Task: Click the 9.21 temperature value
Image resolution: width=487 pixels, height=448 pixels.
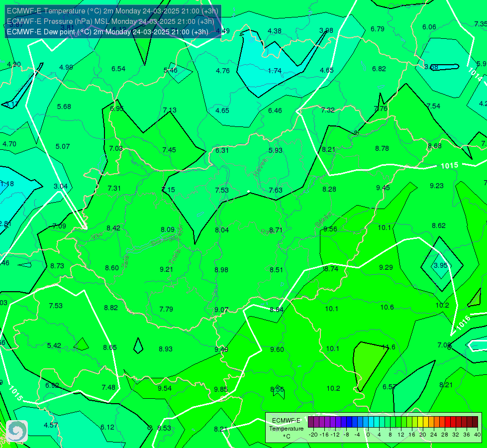Action: [x=167, y=269]
